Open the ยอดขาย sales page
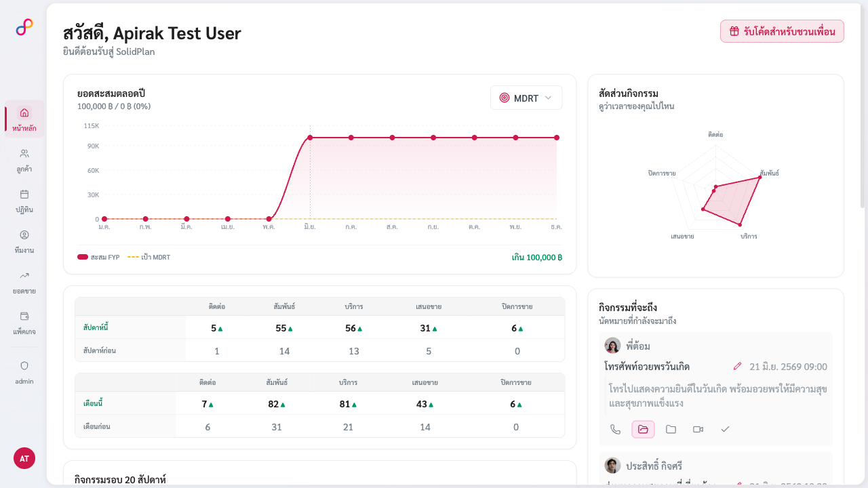 24,282
